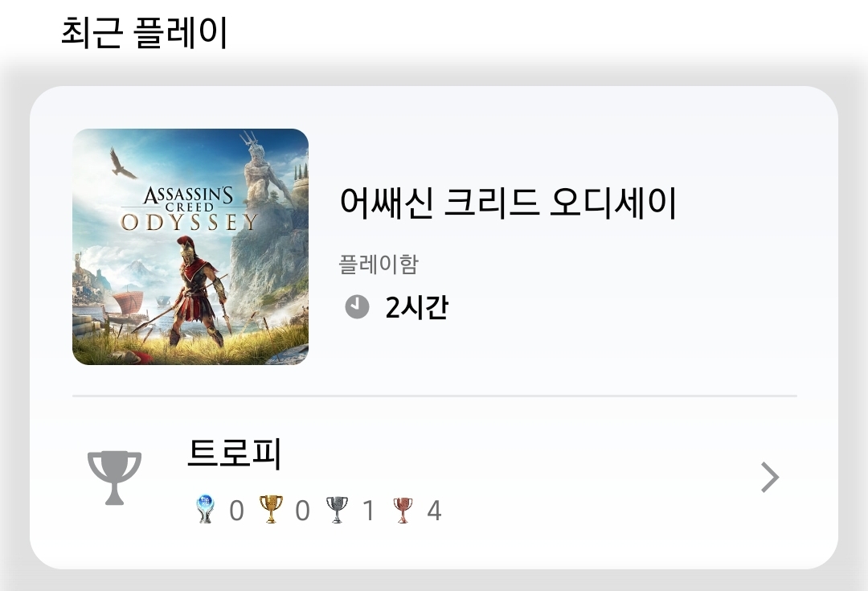Click the gold trophy count 0
The image size is (868, 591).
[302, 511]
